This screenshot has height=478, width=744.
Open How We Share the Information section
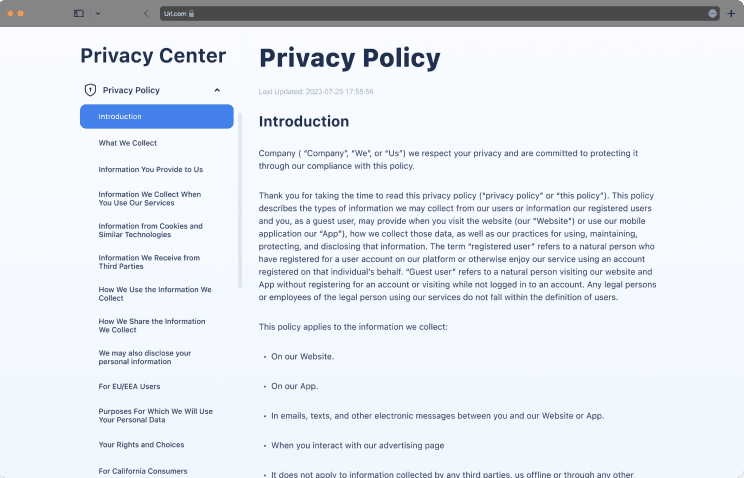(x=152, y=325)
